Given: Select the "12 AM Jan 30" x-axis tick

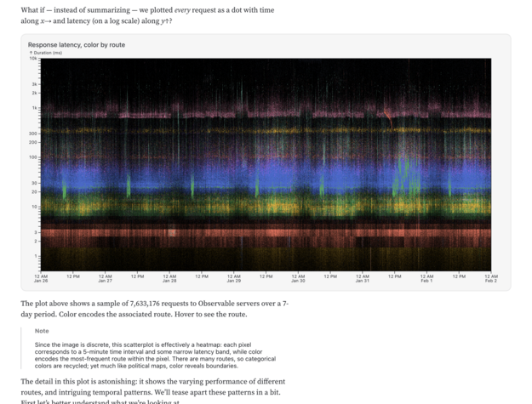Looking at the screenshot, I should (x=298, y=278).
